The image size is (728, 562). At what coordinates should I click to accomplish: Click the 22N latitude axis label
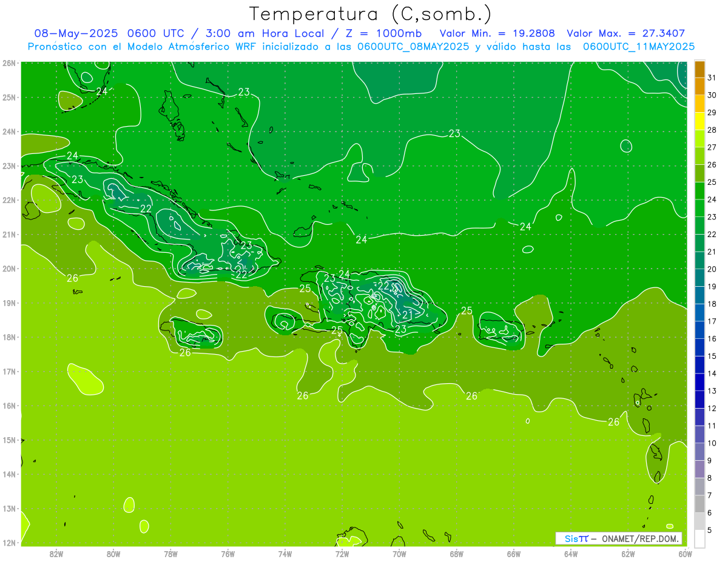click(x=9, y=200)
